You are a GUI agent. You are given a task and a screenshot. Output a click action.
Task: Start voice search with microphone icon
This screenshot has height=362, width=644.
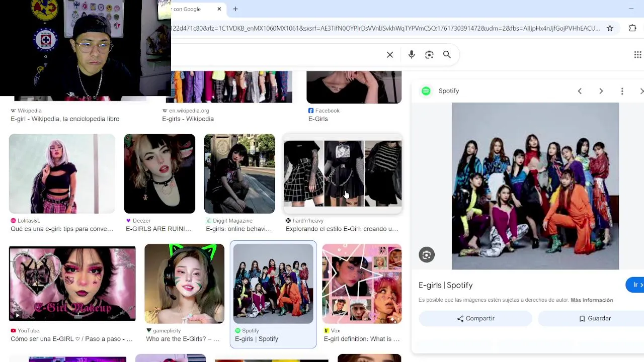click(412, 55)
